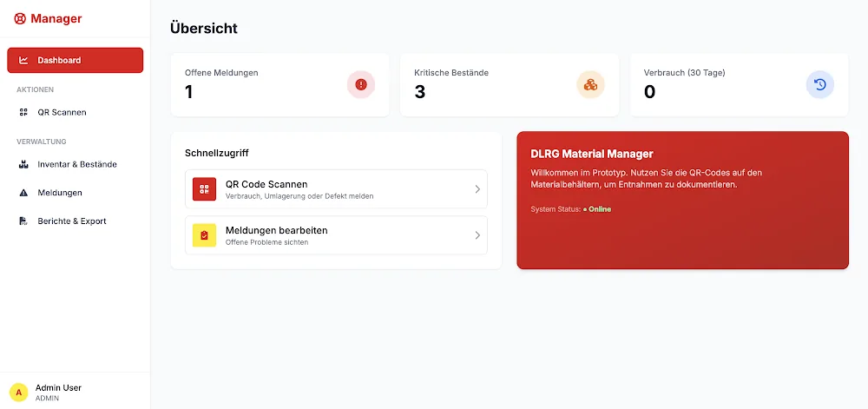868x409 pixels.
Task: Open the Meldungen bearbeiten quick access link
Action: 336,235
